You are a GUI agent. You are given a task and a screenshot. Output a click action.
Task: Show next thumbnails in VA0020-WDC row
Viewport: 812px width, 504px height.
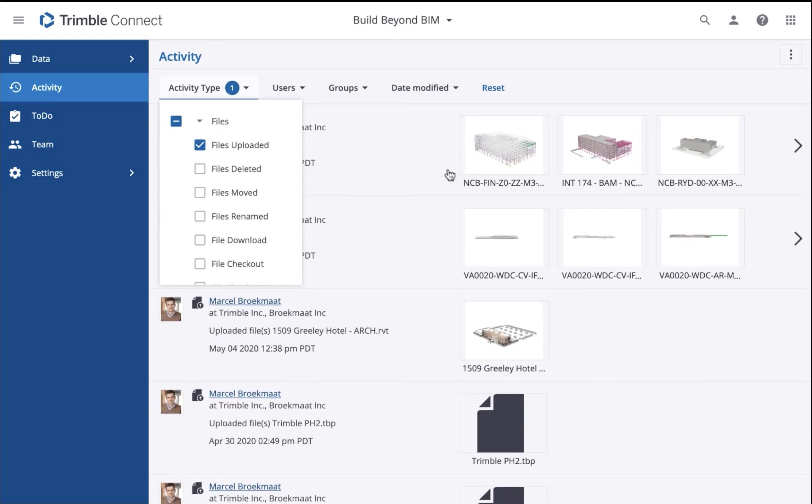pos(798,239)
